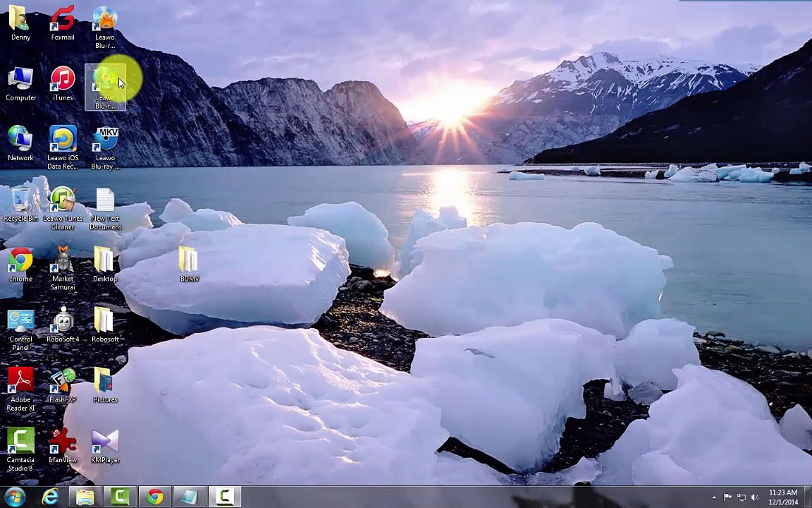812x508 pixels.
Task: Open the Desktop folder icon
Action: point(104,265)
